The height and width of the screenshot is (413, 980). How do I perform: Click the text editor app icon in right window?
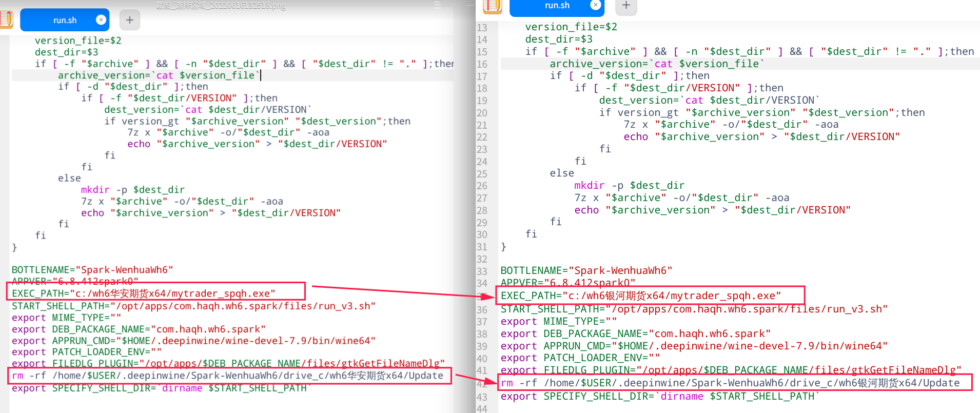pyautogui.click(x=492, y=6)
